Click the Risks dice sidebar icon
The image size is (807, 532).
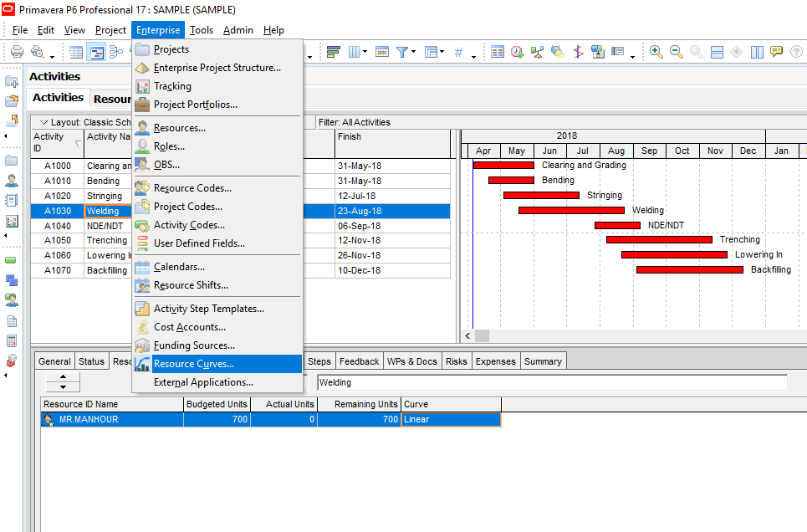pos(12,361)
